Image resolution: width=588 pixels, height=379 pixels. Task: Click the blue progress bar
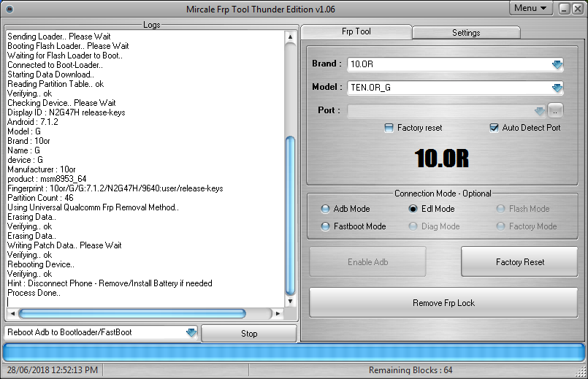294,353
